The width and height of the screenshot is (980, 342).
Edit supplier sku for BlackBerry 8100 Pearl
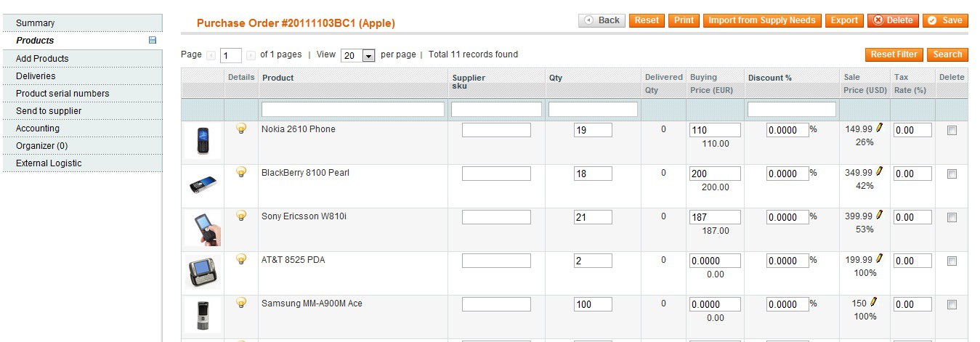(496, 174)
